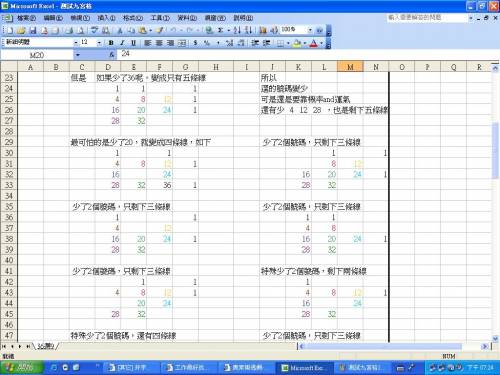Click the AutoSum sigma icon
The height and width of the screenshot is (375, 500).
tap(220, 31)
